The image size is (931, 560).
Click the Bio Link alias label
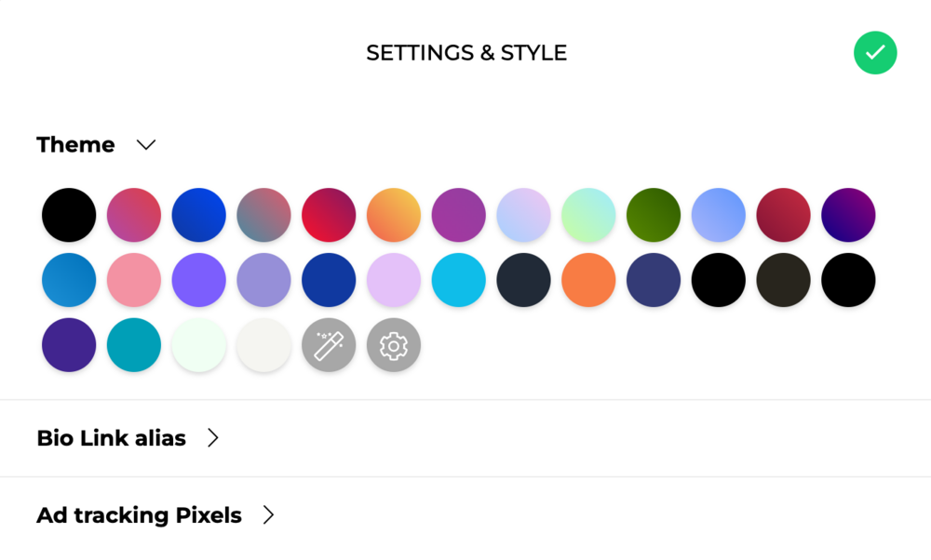click(111, 438)
